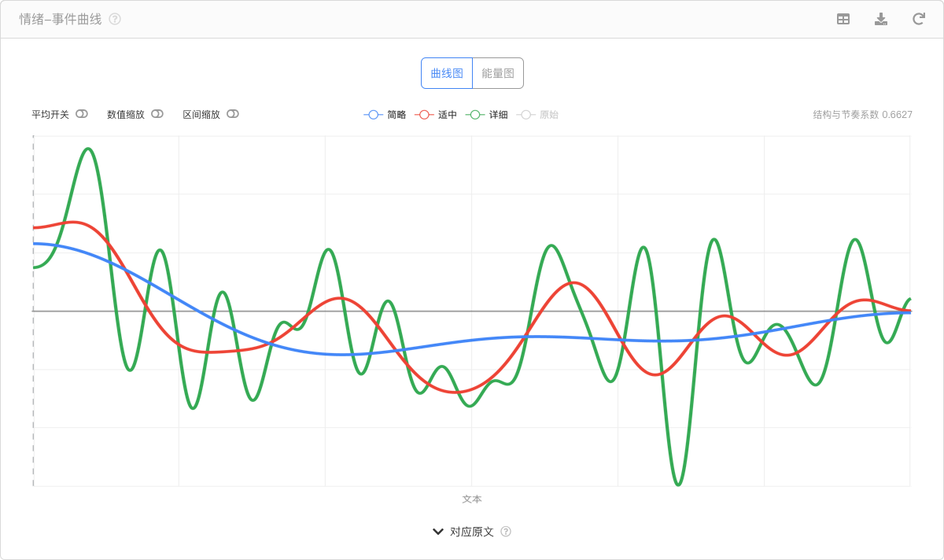This screenshot has width=944, height=560.
Task: Click help icon next to 对应原文
Action: tap(506, 532)
